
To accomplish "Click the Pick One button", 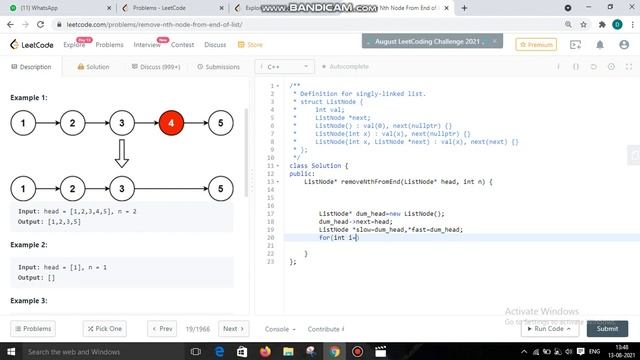I will click(104, 329).
